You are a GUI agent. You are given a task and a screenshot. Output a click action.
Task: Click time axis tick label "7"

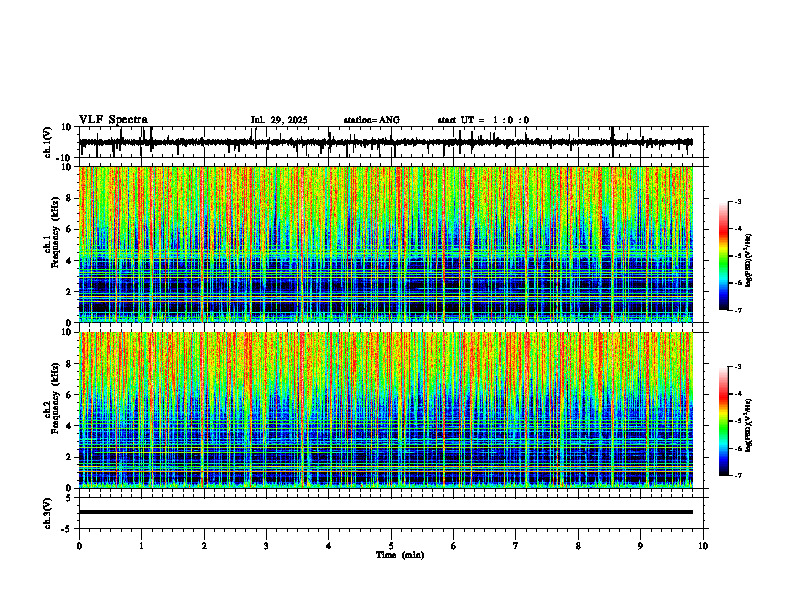point(516,546)
